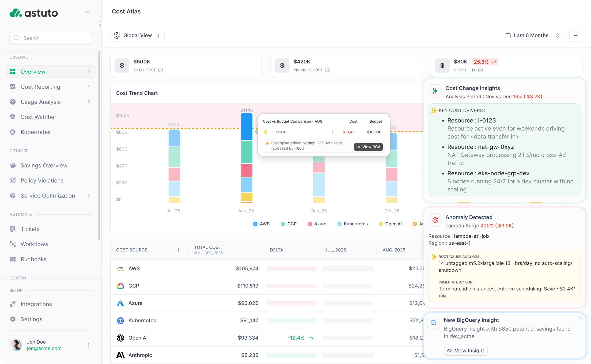Go to Policy Violations page
The height and width of the screenshot is (364, 591).
42,181
